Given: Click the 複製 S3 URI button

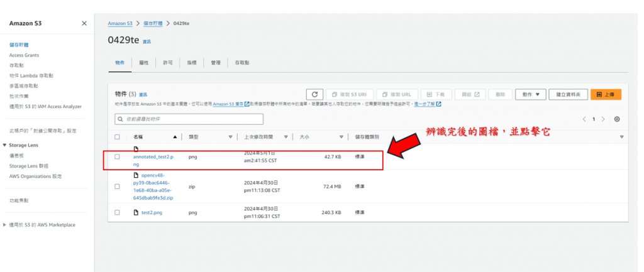Looking at the screenshot, I should 350,94.
